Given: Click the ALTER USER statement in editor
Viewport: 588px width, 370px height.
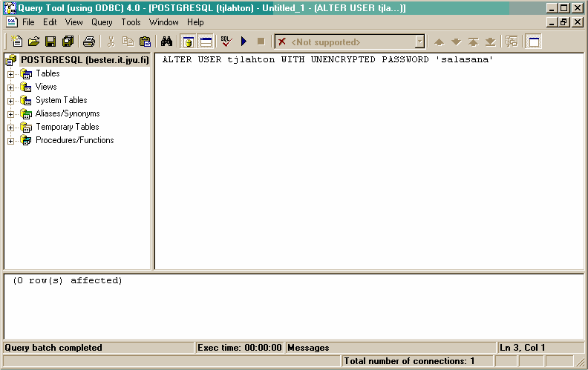Looking at the screenshot, I should tap(327, 59).
